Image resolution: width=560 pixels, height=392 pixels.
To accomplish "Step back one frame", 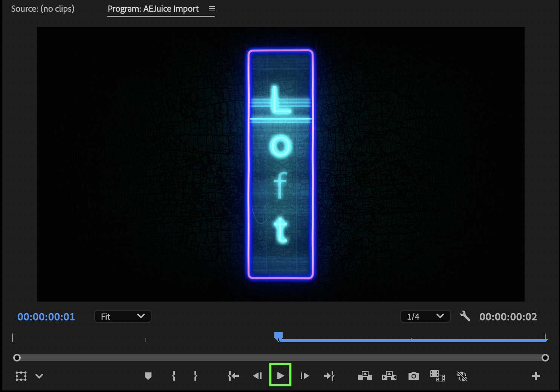I will click(x=257, y=376).
